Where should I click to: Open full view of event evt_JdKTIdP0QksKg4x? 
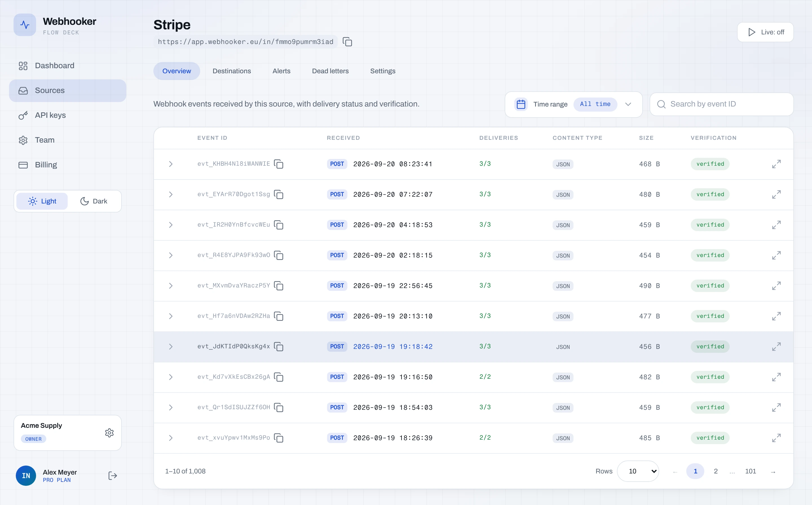click(776, 346)
